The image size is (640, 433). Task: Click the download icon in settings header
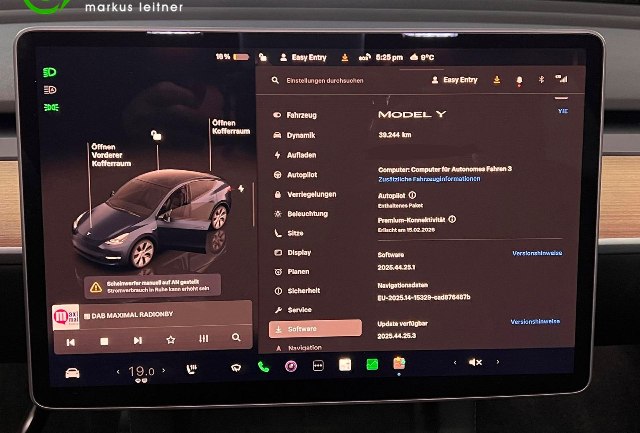[497, 80]
